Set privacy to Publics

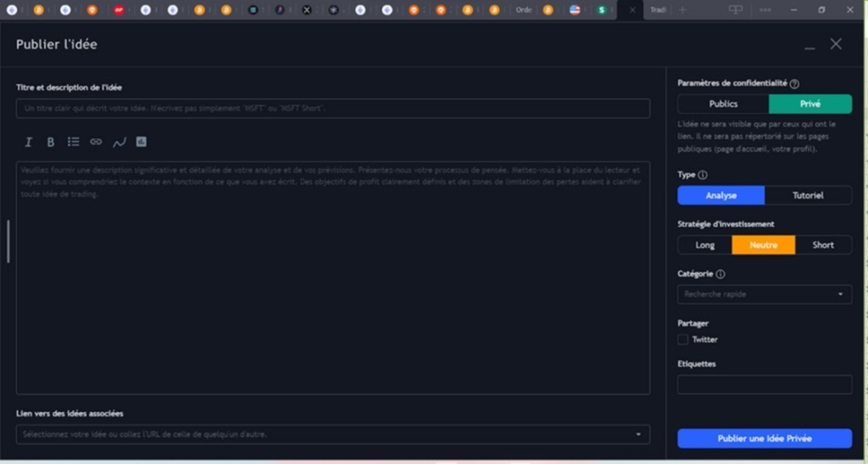click(x=723, y=104)
